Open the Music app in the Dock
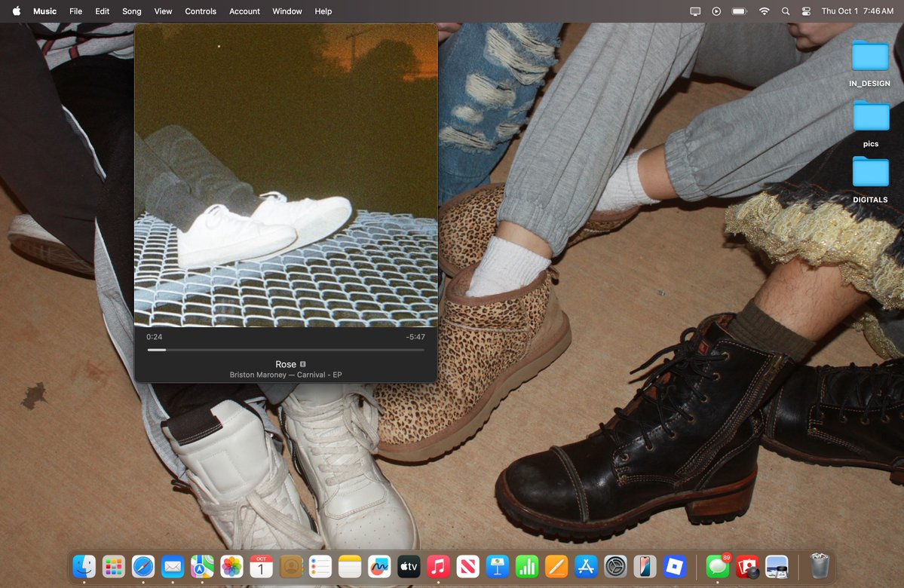Image resolution: width=904 pixels, height=588 pixels. 438,567
